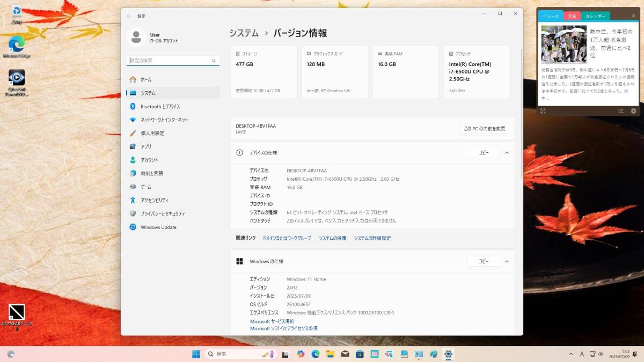Launch Copilot from the taskbar
The image size is (644, 362).
point(301,354)
